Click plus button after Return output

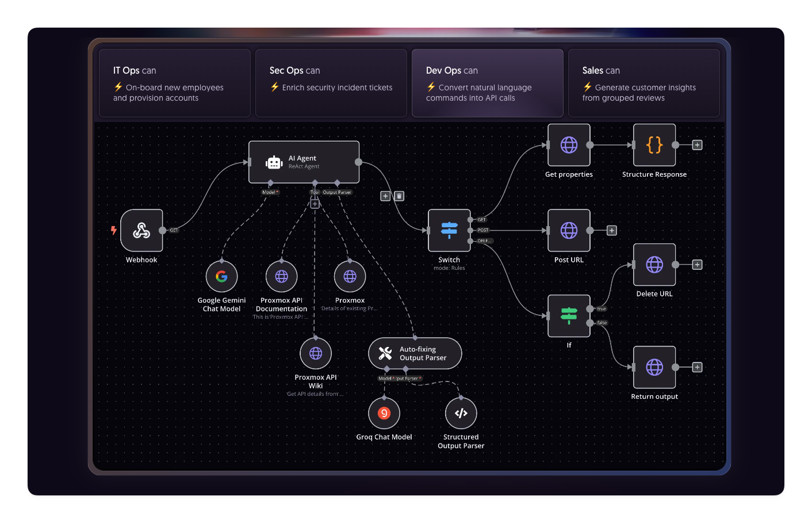(697, 367)
